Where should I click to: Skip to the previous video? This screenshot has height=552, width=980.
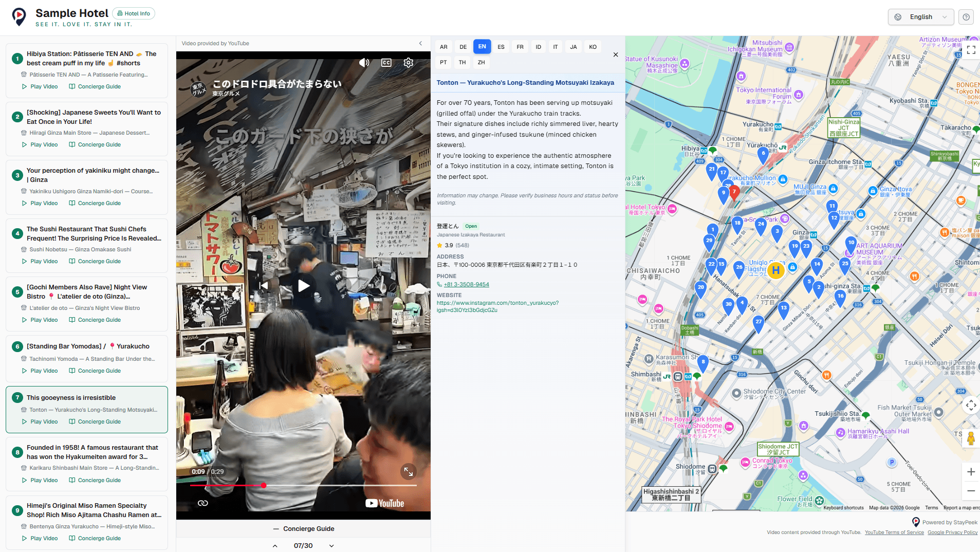264,286
